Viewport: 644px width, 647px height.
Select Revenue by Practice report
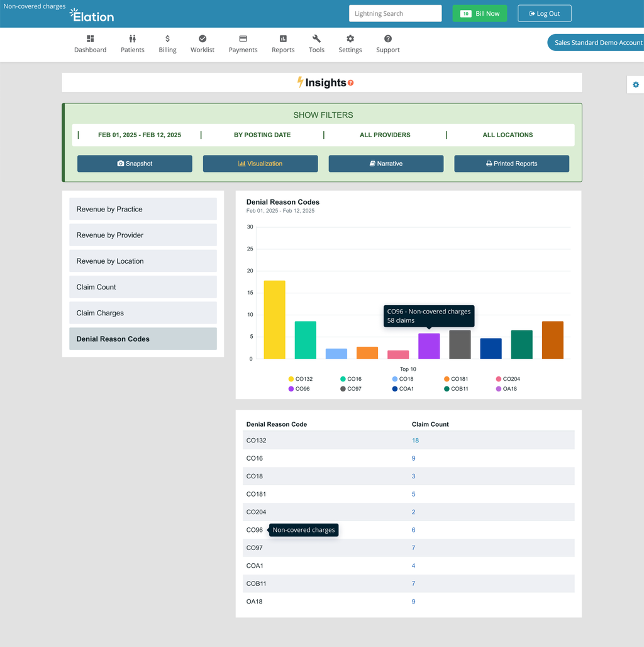pos(143,209)
